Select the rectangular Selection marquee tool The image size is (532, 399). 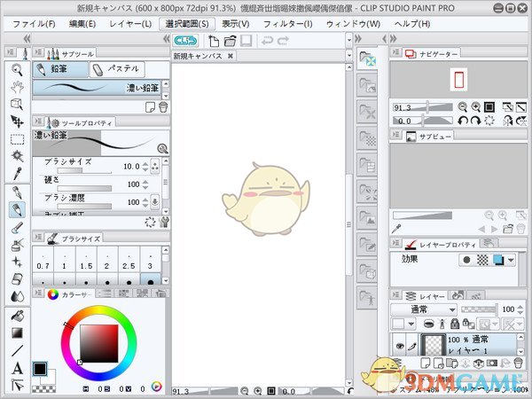[17, 139]
